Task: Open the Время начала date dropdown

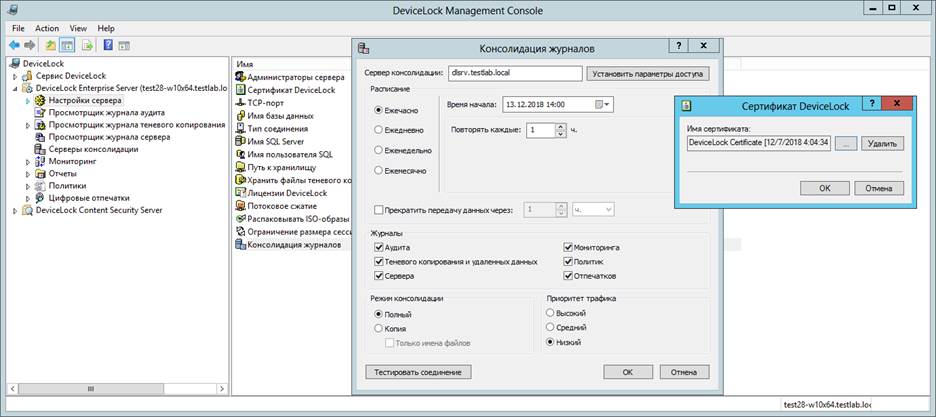Action: [603, 104]
